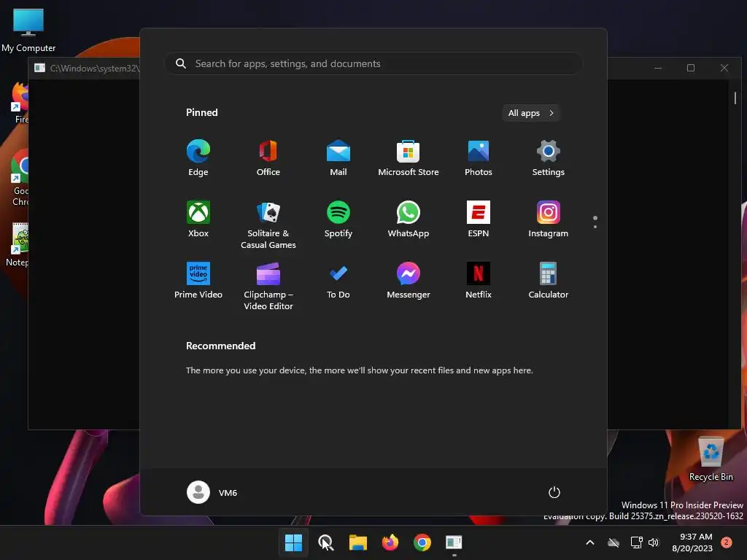
Task: Click the OneDrive cloud tray icon
Action: tap(614, 542)
